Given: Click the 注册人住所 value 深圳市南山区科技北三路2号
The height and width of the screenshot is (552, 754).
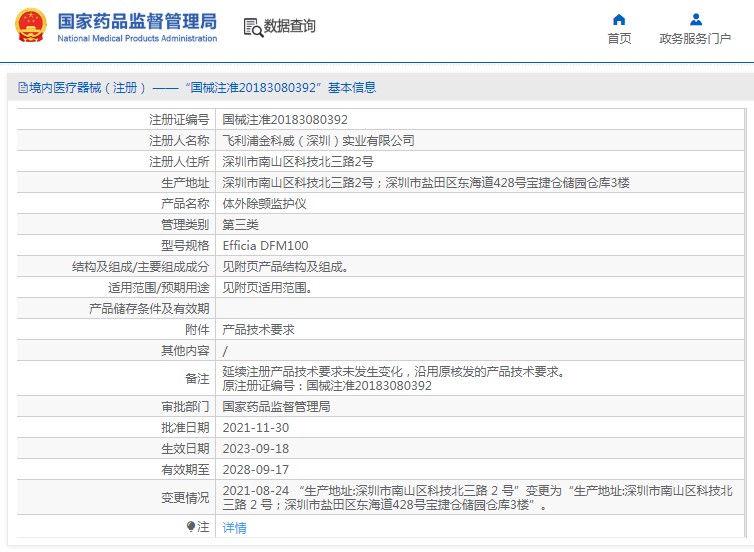Looking at the screenshot, I should 298,162.
